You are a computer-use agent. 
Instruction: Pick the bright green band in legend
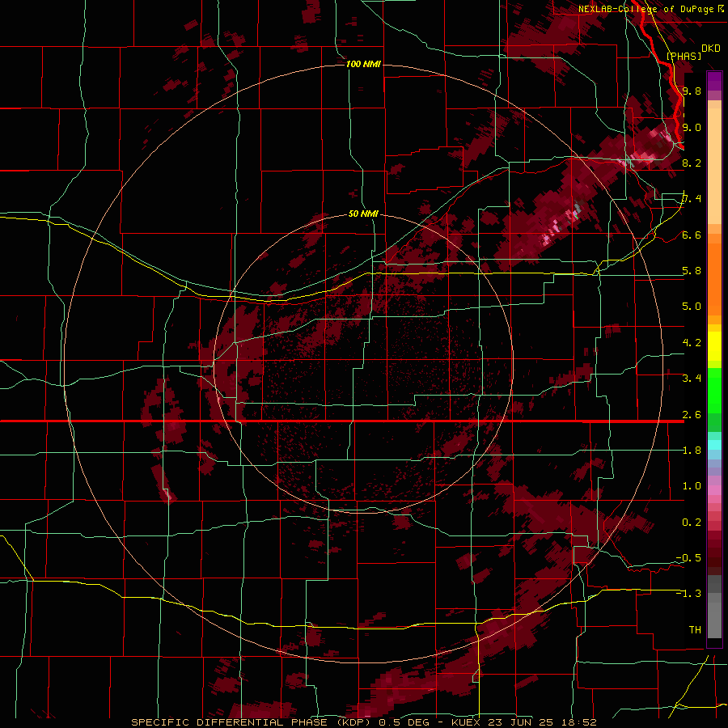coord(714,391)
